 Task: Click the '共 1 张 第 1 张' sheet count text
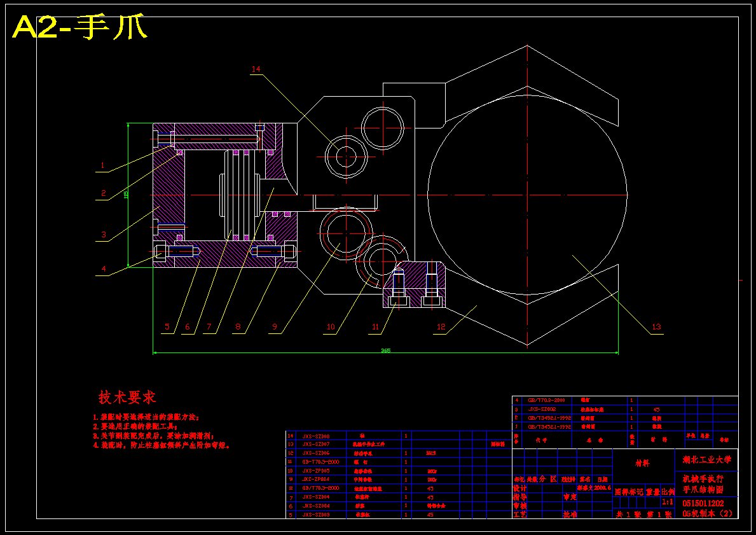643,515
